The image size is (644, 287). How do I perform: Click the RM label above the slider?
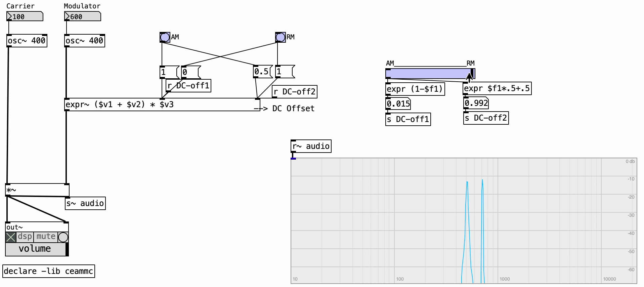[x=470, y=63]
